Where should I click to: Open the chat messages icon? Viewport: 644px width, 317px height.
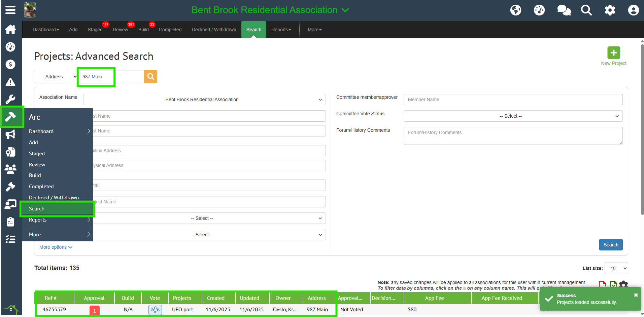pos(564,10)
